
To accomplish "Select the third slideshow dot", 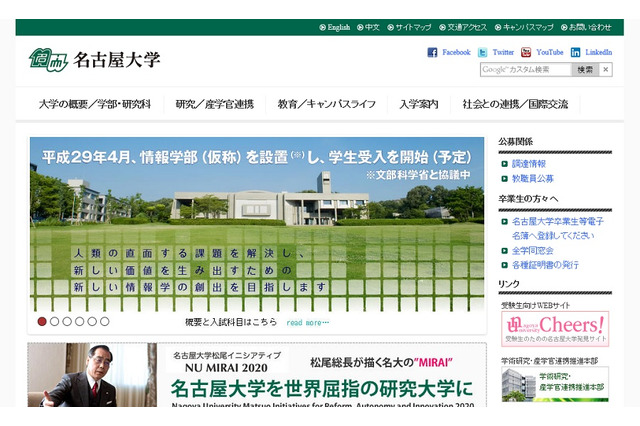I will [x=67, y=322].
